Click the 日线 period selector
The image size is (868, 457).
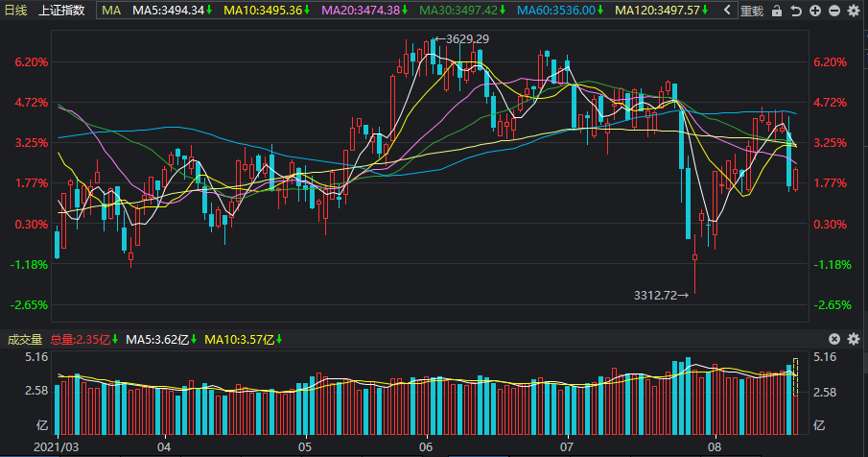(15, 10)
